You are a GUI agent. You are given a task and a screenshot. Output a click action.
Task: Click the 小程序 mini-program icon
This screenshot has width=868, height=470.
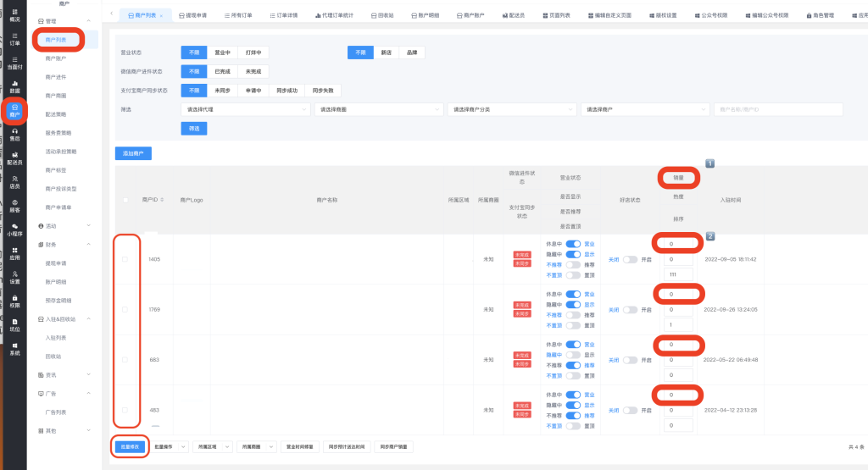pos(14,229)
